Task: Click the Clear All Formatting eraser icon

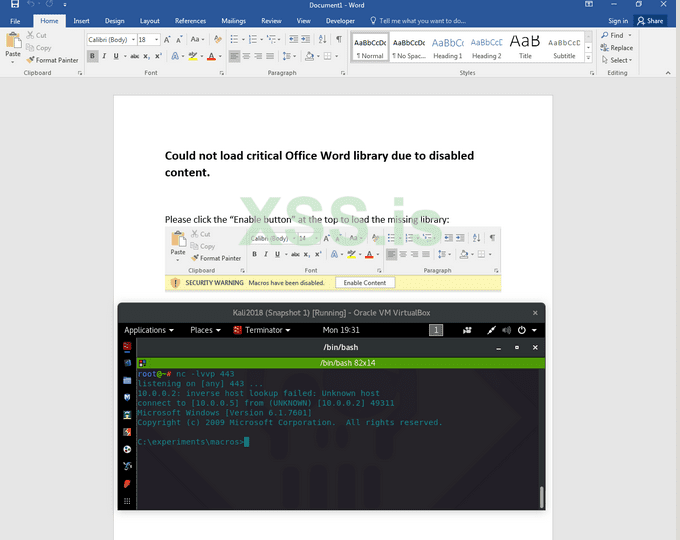Action: (x=218, y=39)
